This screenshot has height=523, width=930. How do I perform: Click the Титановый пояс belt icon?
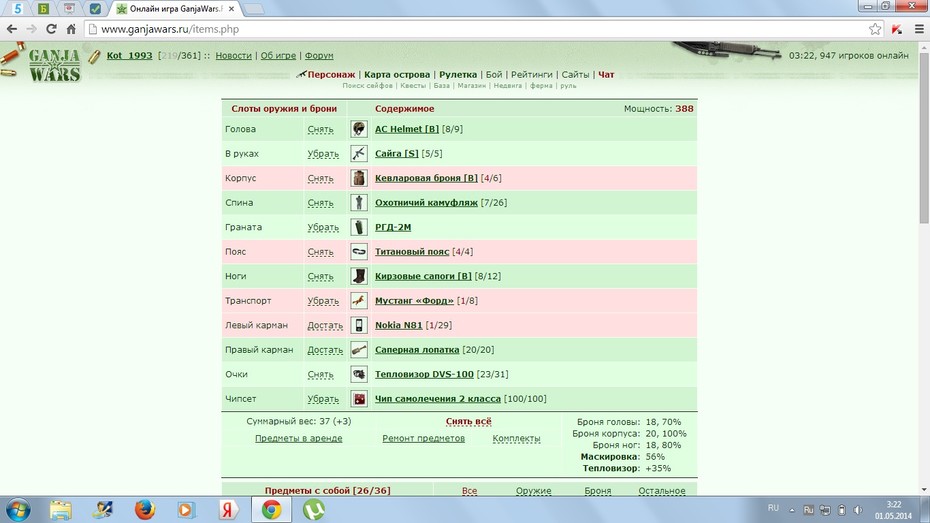[x=359, y=251]
